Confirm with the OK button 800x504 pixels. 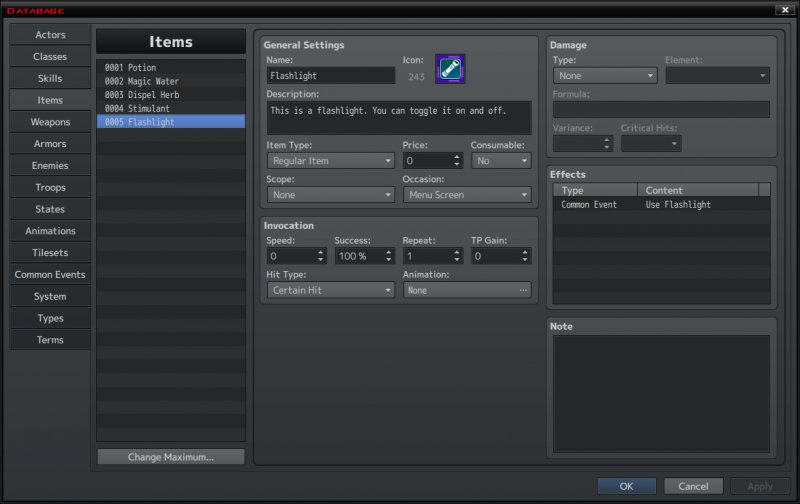pos(627,486)
